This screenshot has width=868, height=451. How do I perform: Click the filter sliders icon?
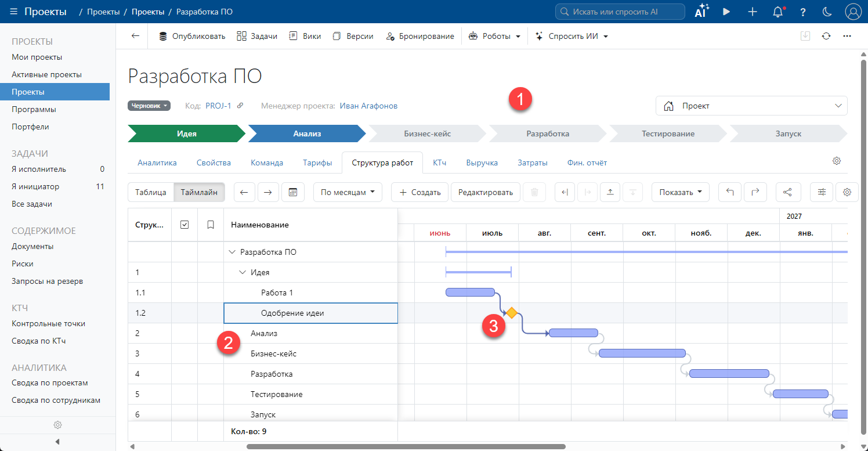tap(822, 192)
